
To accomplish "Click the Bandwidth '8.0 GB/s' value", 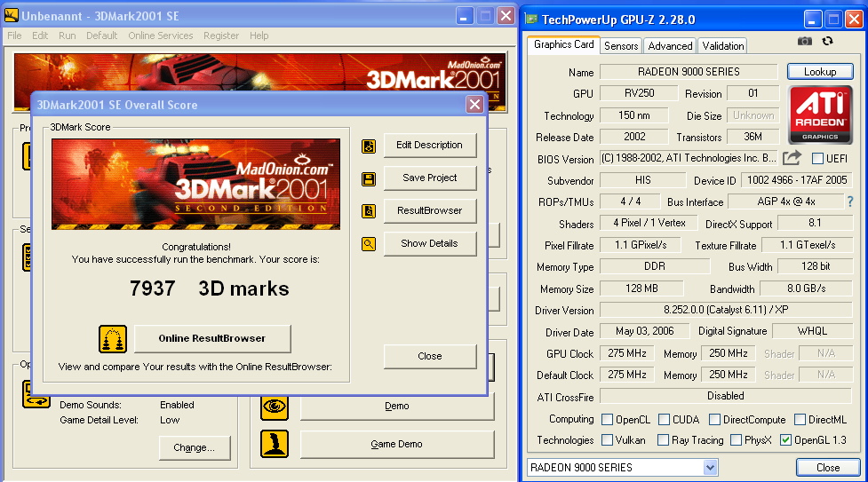I will point(806,288).
